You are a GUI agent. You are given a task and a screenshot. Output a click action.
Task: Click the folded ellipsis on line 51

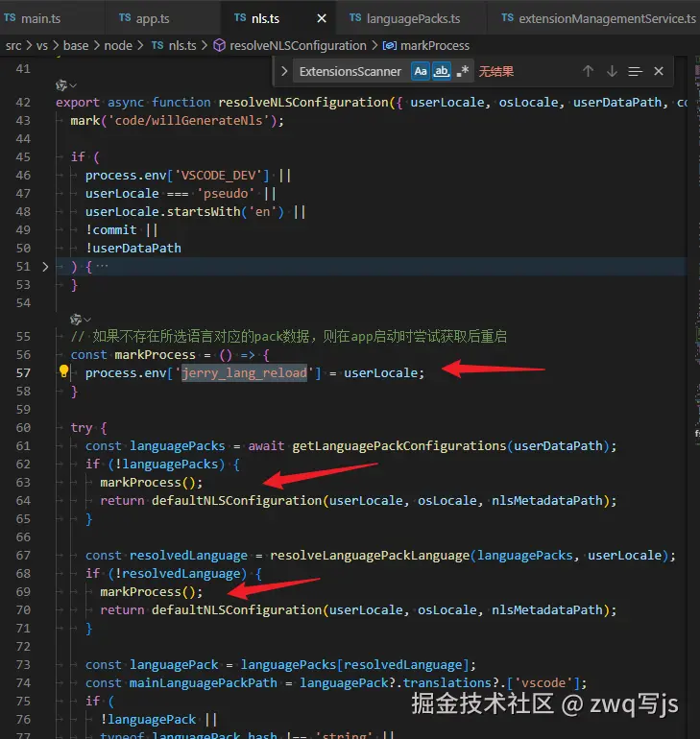[102, 266]
